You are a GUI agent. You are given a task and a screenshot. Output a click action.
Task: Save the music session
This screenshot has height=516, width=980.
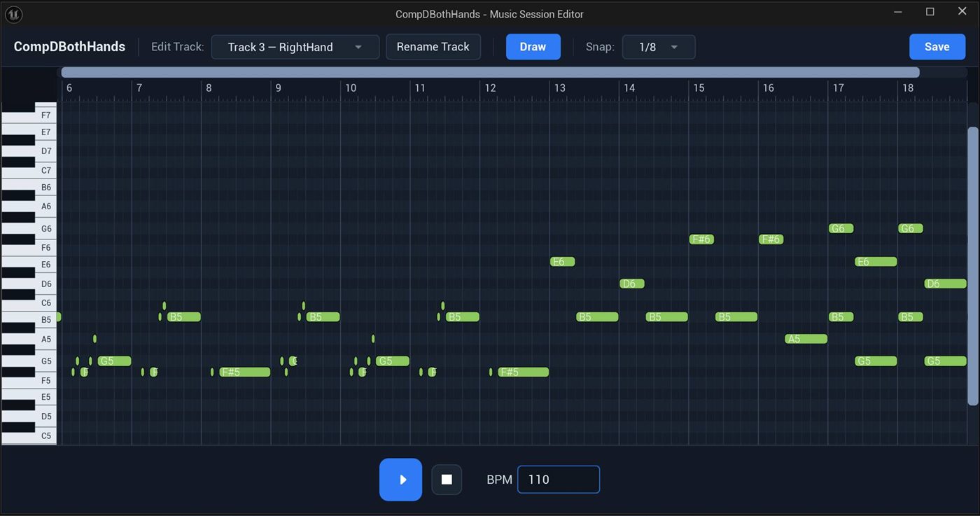pyautogui.click(x=937, y=47)
